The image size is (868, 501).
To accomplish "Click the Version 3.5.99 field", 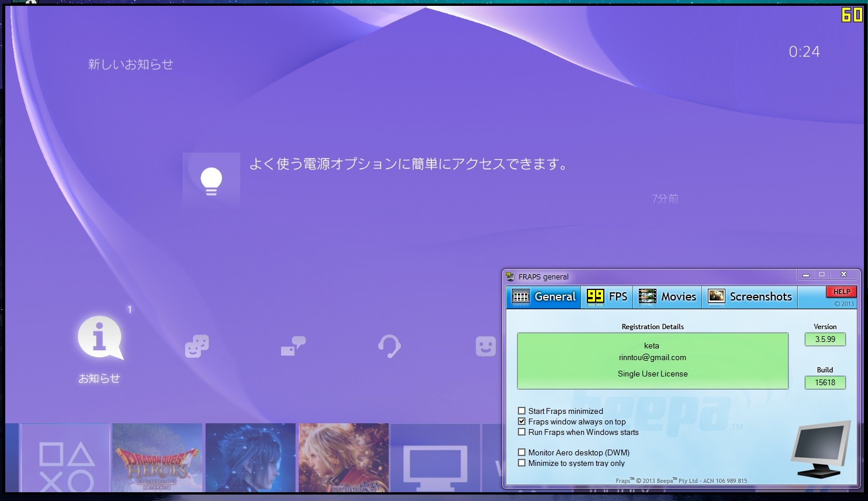I will tap(825, 339).
